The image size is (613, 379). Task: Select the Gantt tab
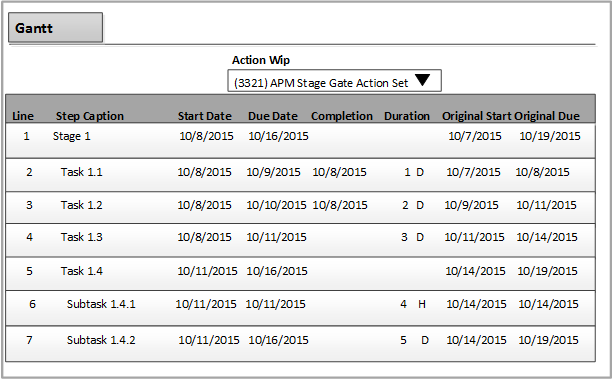click(56, 27)
